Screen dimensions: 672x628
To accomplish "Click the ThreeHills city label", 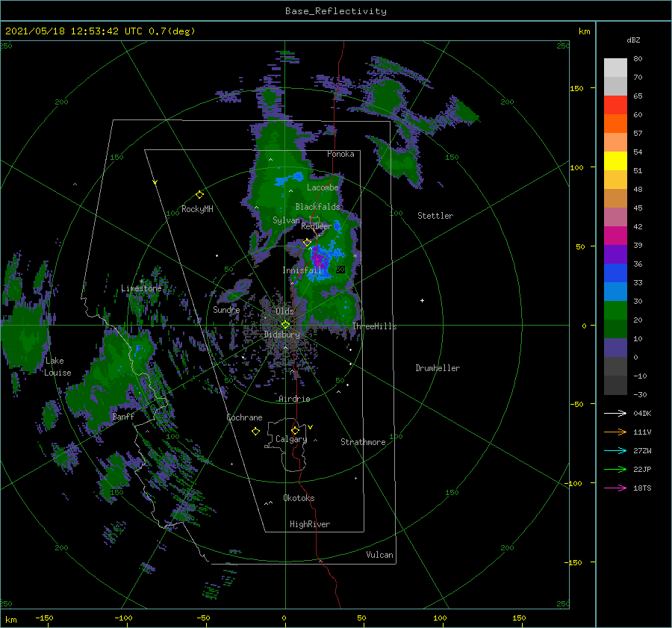I will pyautogui.click(x=374, y=326).
